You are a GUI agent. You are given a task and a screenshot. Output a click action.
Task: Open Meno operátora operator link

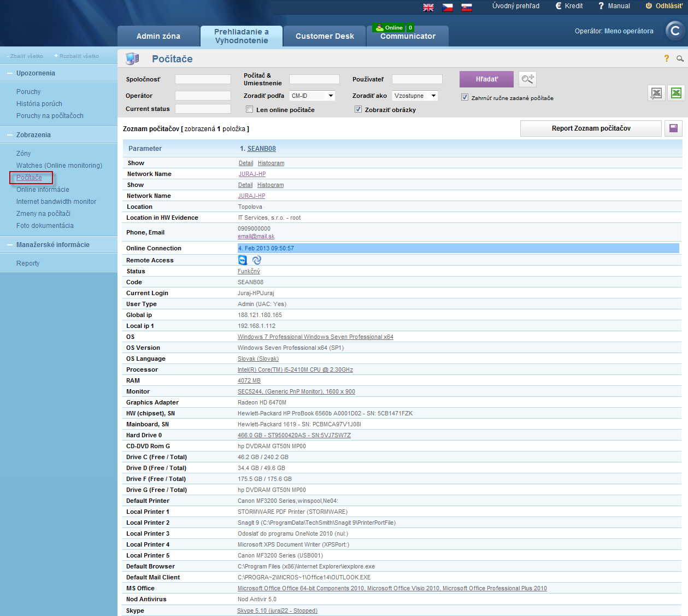(629, 31)
